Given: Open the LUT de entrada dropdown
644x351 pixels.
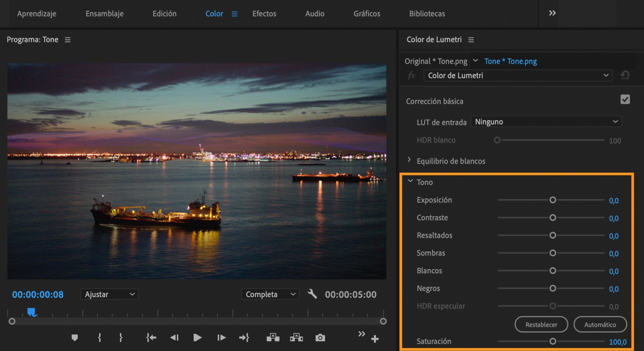Looking at the screenshot, I should [546, 122].
